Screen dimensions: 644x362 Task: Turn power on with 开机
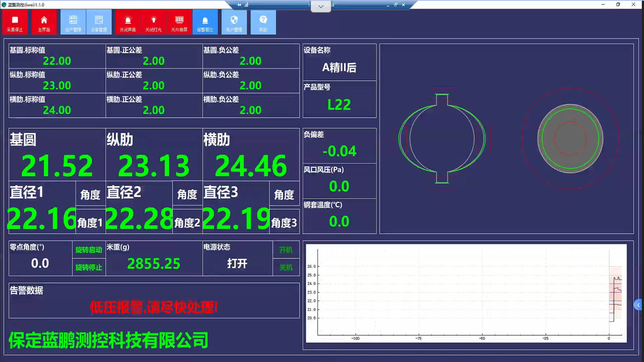point(286,250)
